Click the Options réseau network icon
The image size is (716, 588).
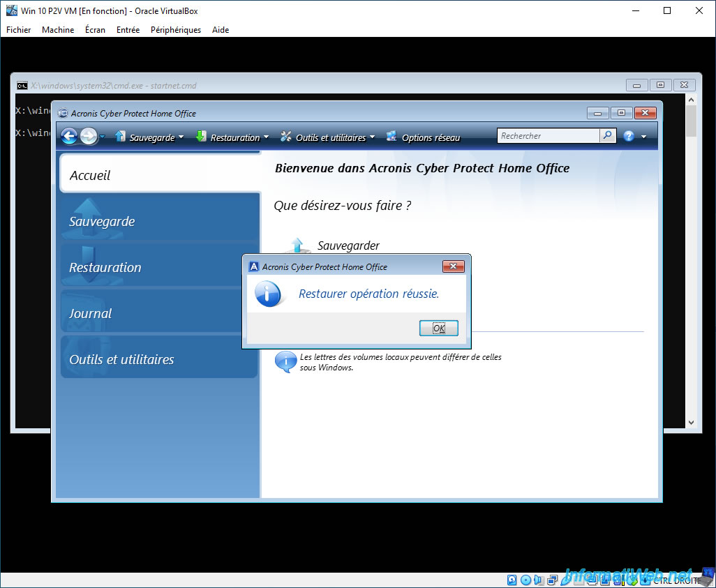click(x=391, y=136)
